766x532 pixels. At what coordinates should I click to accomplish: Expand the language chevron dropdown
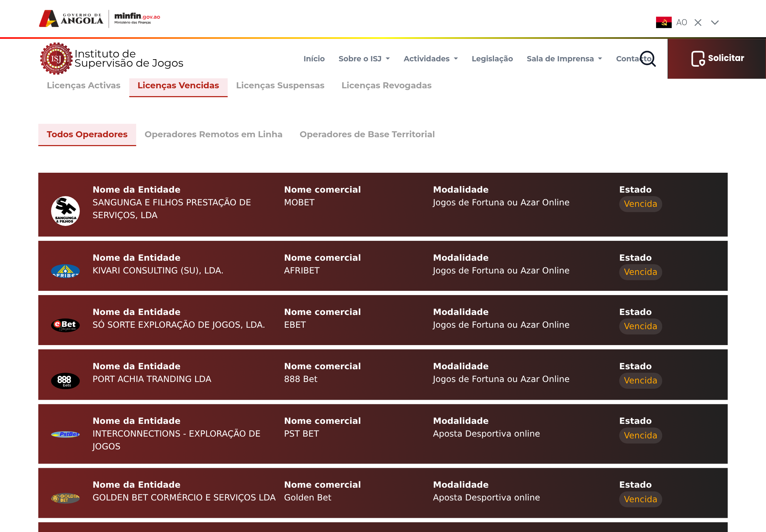(x=715, y=22)
